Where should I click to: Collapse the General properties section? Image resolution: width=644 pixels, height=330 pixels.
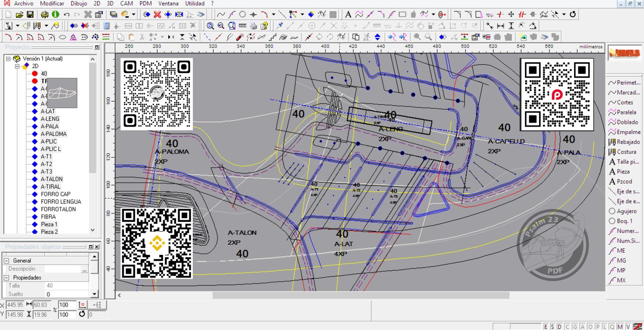click(x=6, y=260)
